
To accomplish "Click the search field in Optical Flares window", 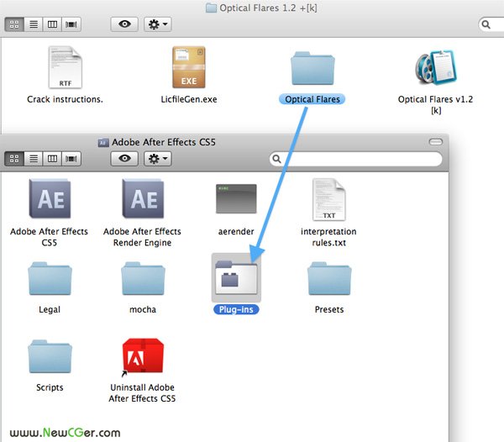I will click(x=491, y=24).
